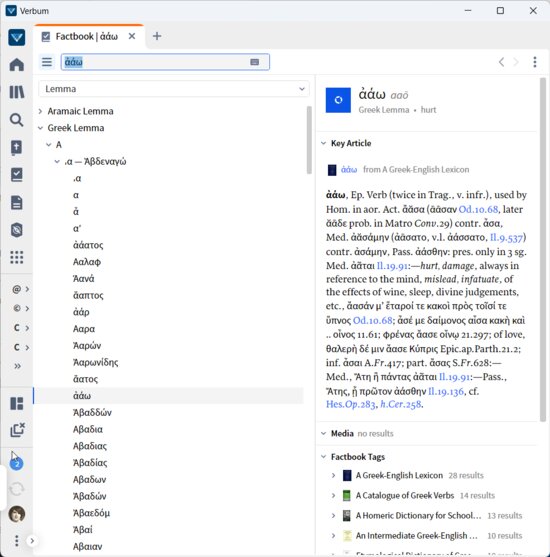Image resolution: width=550 pixels, height=557 pixels.
Task: Expand A Homeric Dictionary for School results
Action: point(333,515)
